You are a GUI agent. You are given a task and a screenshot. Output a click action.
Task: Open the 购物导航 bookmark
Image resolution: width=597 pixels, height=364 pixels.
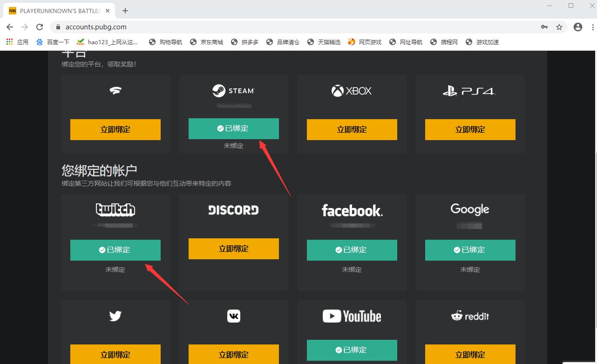(165, 42)
